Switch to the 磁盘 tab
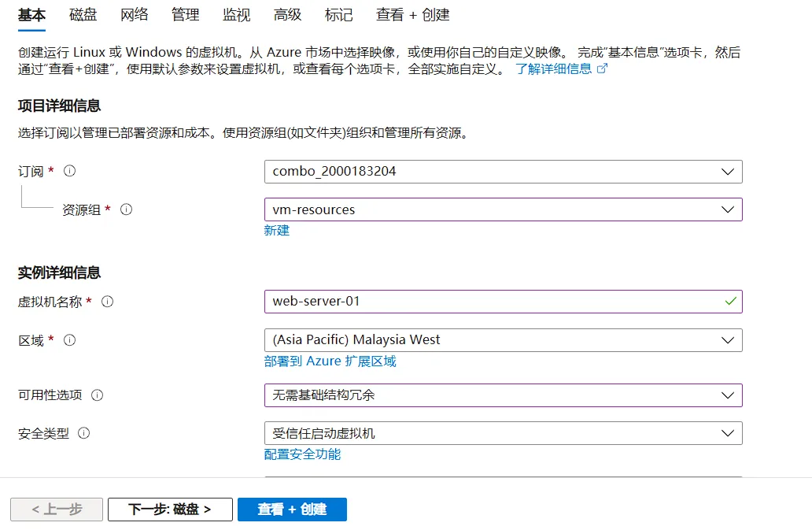Viewport: 812px width, 530px height. click(83, 14)
